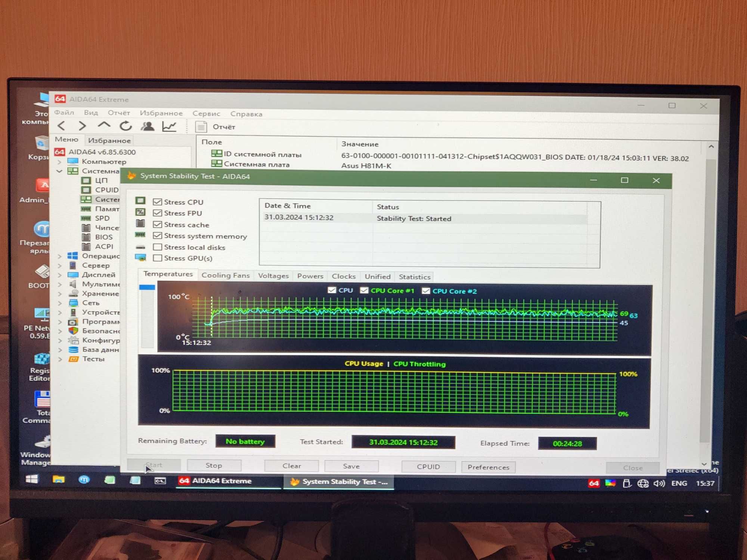
Task: Click the Forward arrow in AIDA64 toolbar
Action: click(83, 126)
